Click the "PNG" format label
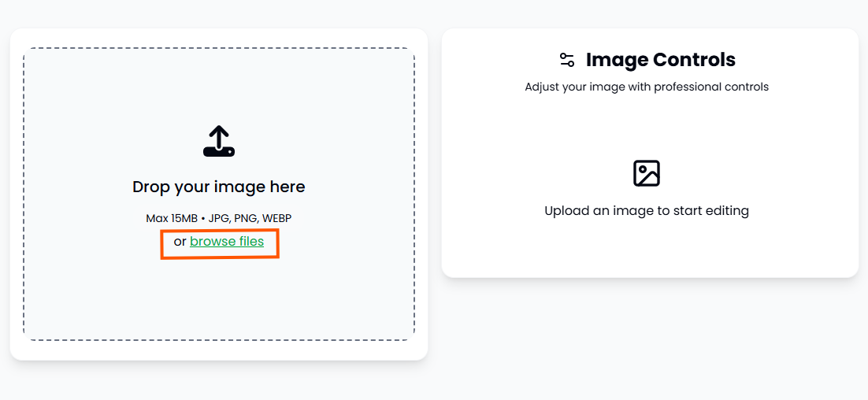 pyautogui.click(x=245, y=218)
